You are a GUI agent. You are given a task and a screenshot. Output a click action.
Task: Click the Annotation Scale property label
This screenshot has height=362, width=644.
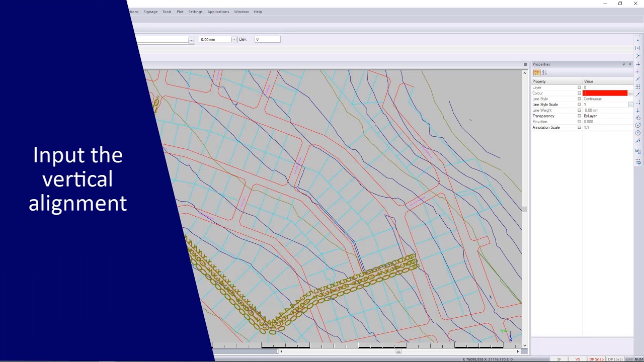pyautogui.click(x=546, y=127)
